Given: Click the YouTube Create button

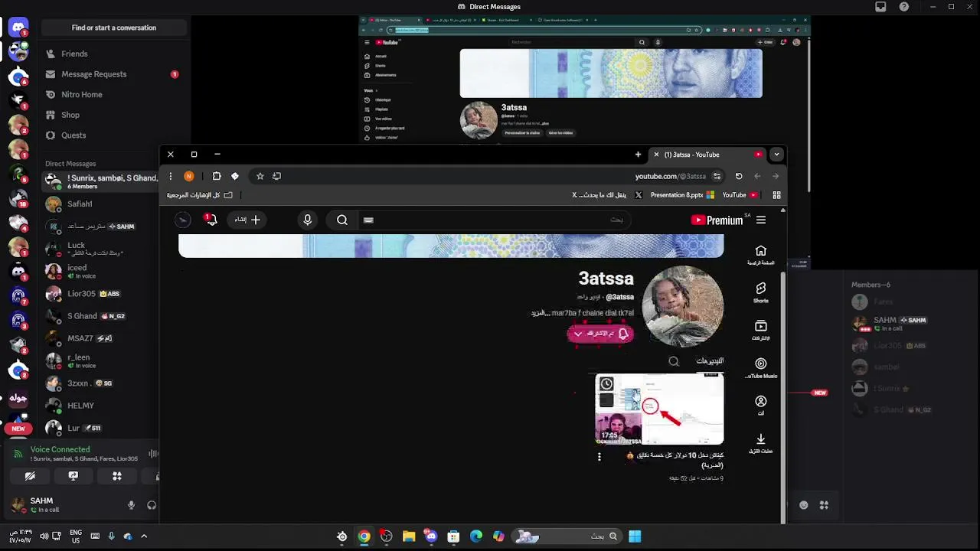Looking at the screenshot, I should (247, 220).
